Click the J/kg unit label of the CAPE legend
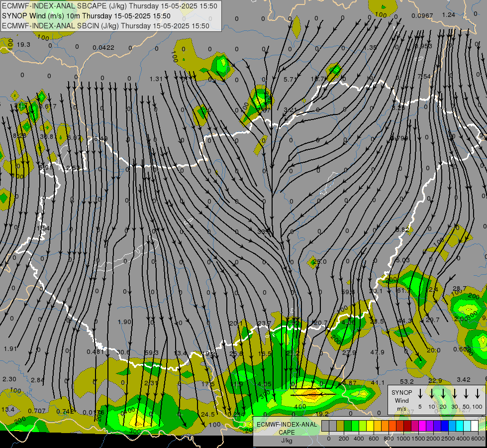This screenshot has height=448, width=487. 287,441
